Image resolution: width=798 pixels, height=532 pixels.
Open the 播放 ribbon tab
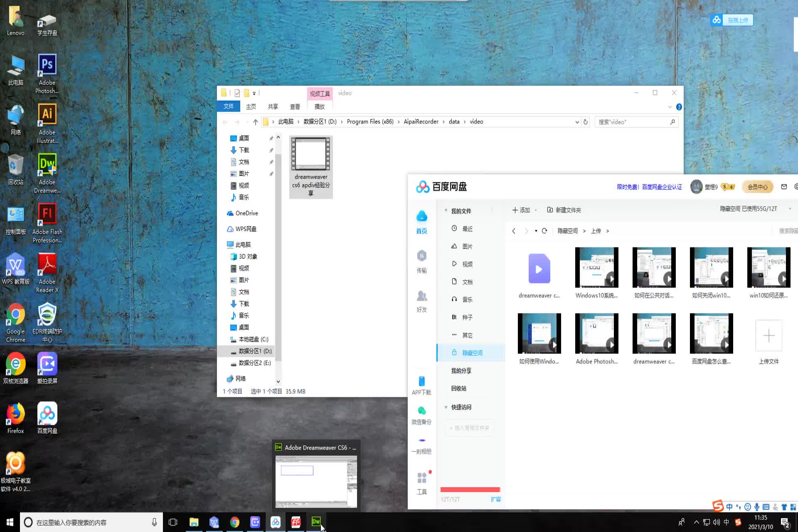(319, 107)
